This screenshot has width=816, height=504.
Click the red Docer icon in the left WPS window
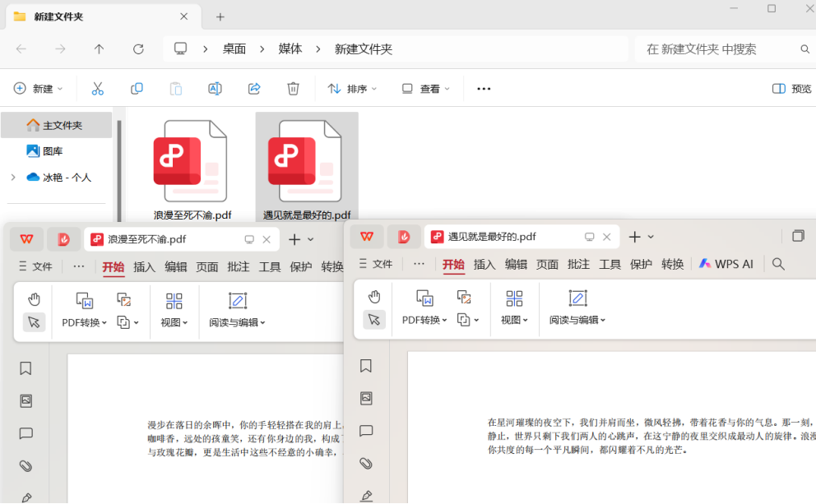pyautogui.click(x=63, y=239)
